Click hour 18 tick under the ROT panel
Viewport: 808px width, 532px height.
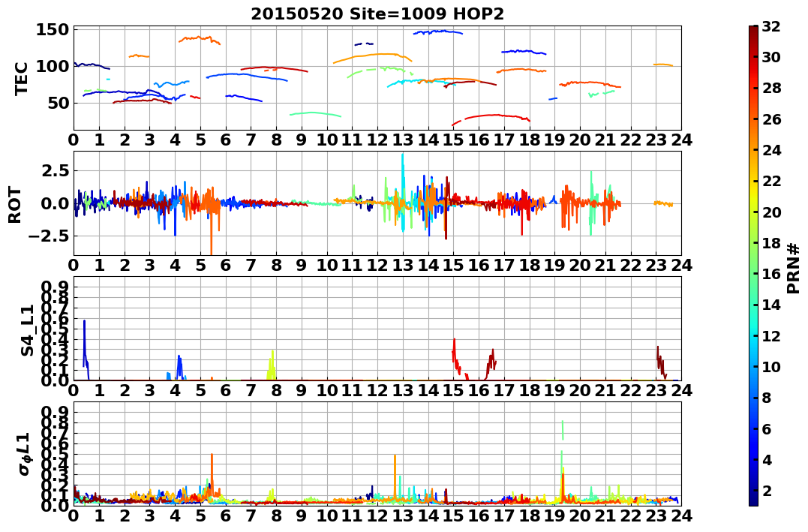pos(530,265)
